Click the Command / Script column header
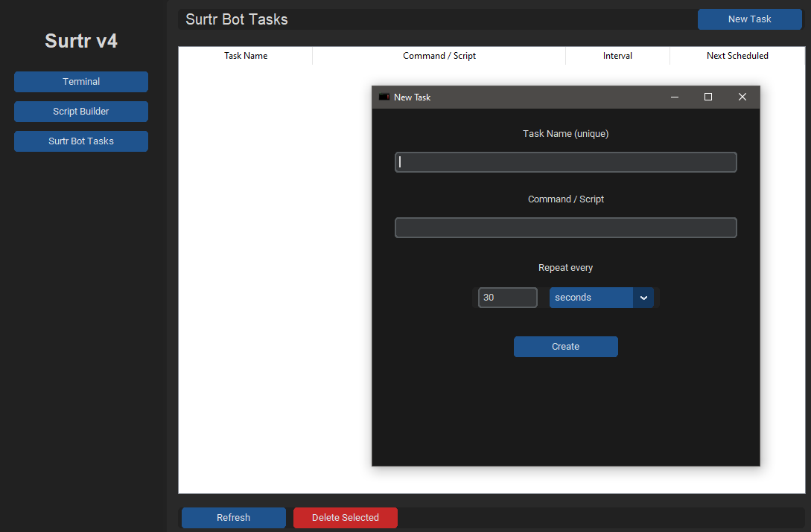Image resolution: width=811 pixels, height=532 pixels. tap(439, 55)
